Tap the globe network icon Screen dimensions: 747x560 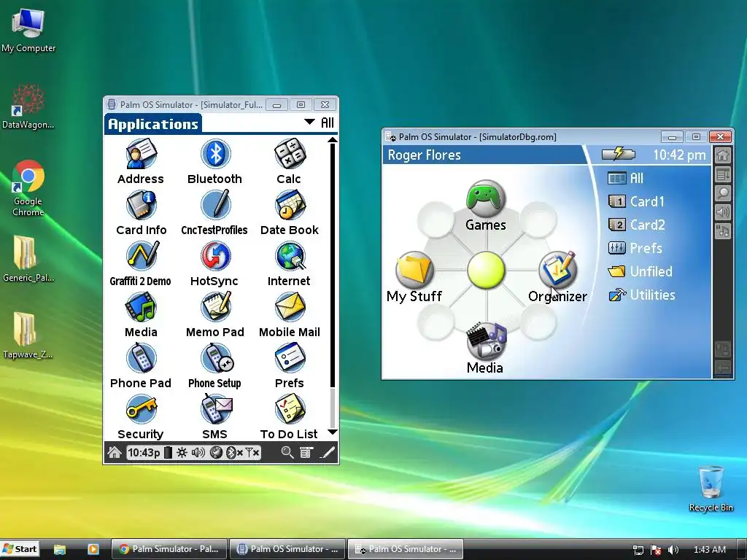coord(216,452)
